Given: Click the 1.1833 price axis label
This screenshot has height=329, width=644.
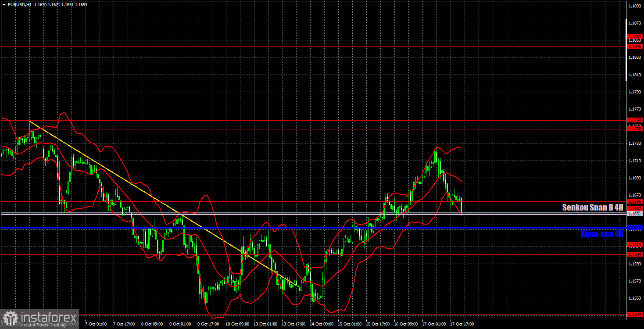Looking at the screenshot, I should coord(635,57).
